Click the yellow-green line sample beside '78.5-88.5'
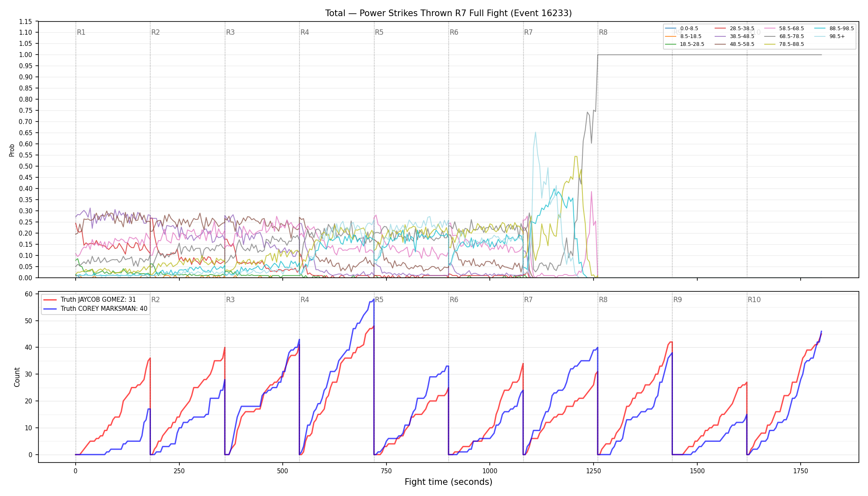Viewport: 868px width, 496px height. [x=770, y=44]
